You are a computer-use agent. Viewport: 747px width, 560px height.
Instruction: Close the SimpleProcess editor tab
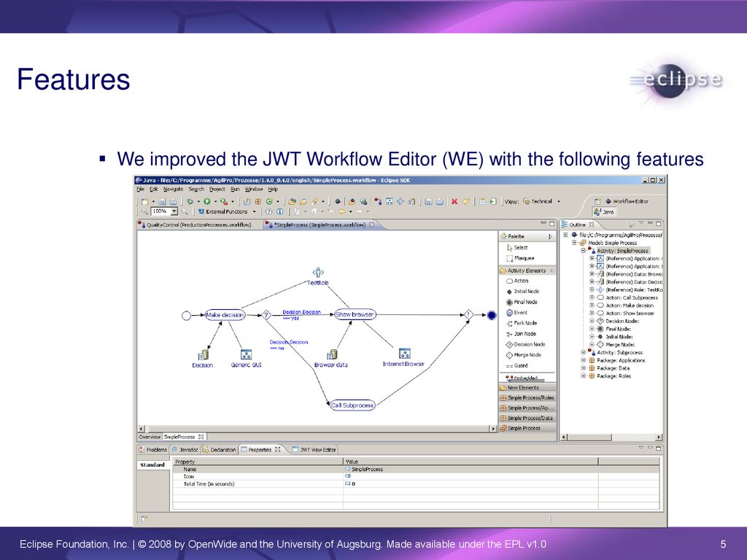click(x=371, y=225)
